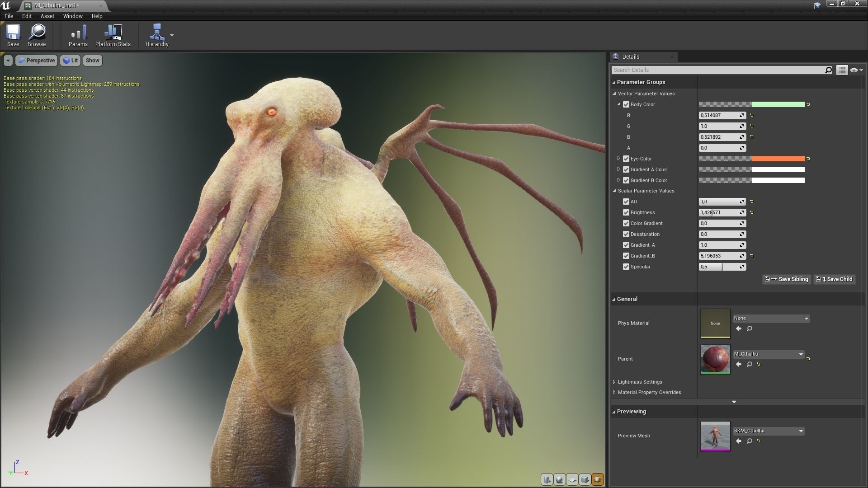Expand the Eye Color vector parameter

618,159
